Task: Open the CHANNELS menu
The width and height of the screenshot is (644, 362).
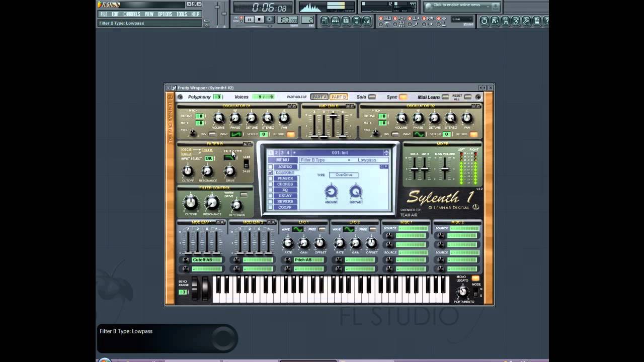Action: point(132,14)
